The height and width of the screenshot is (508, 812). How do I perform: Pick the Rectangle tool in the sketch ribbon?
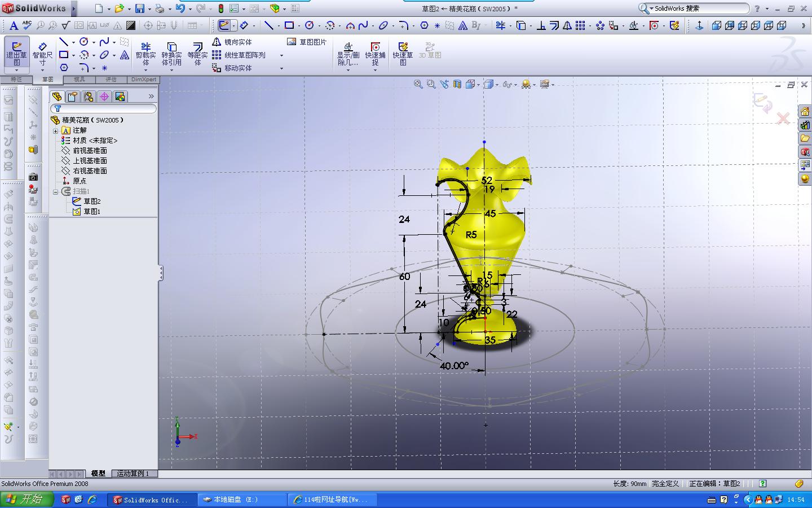pyautogui.click(x=64, y=55)
